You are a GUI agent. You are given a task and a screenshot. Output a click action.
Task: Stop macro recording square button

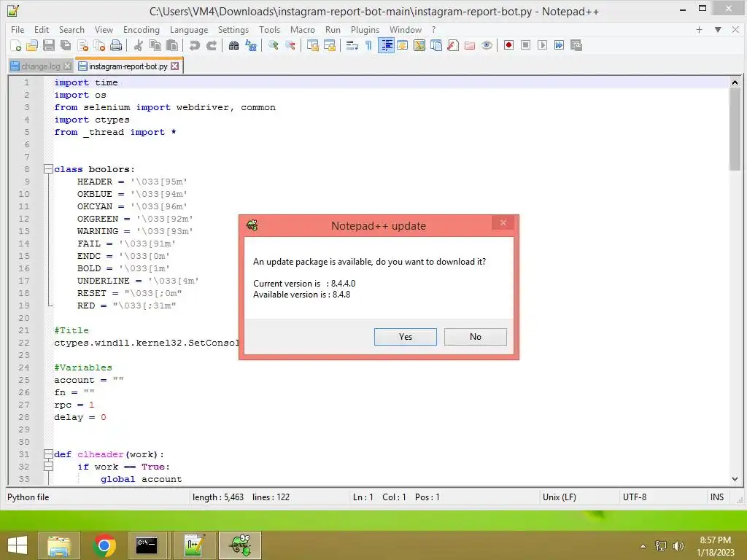point(525,45)
